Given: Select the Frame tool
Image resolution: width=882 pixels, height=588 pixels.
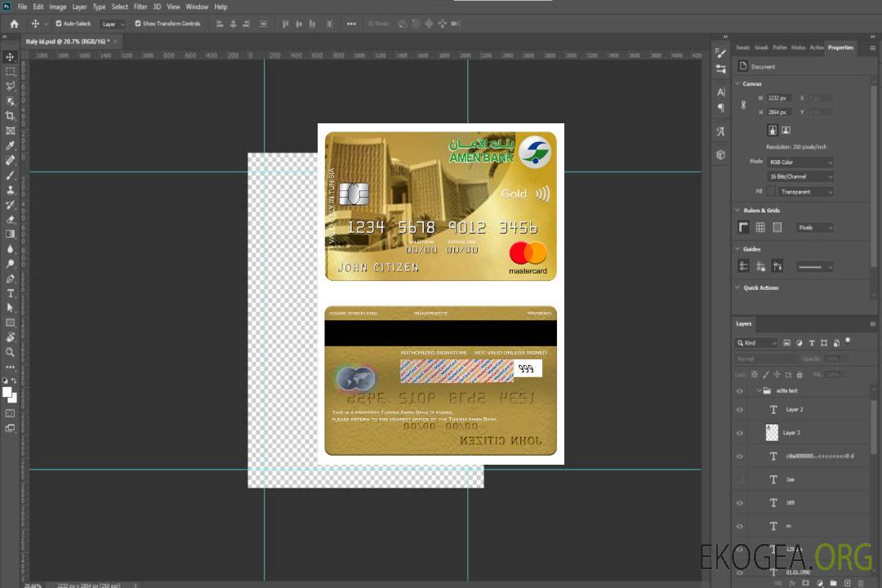Looking at the screenshot, I should tap(10, 131).
